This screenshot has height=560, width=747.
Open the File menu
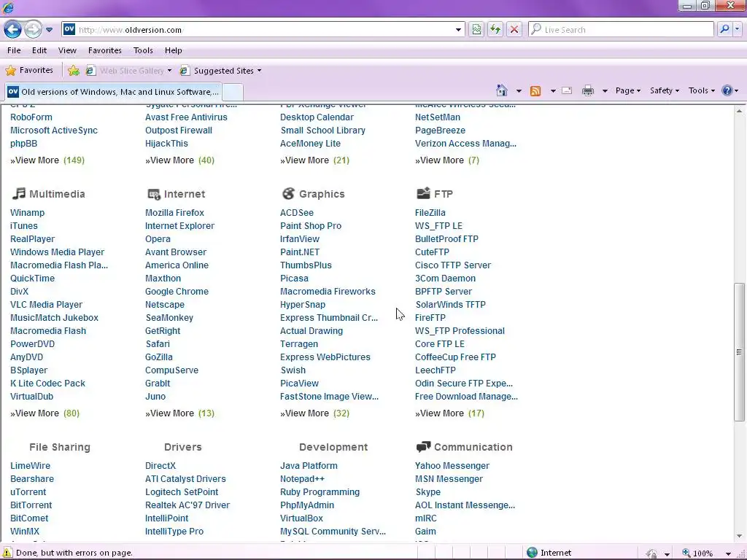tap(14, 50)
